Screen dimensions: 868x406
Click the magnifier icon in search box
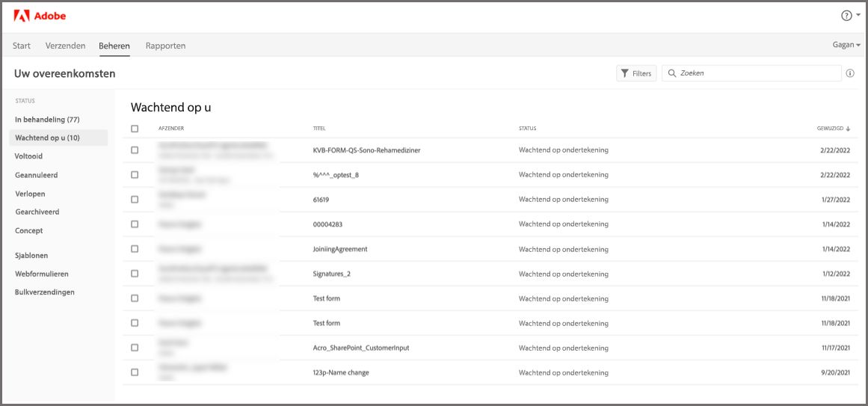pos(671,73)
